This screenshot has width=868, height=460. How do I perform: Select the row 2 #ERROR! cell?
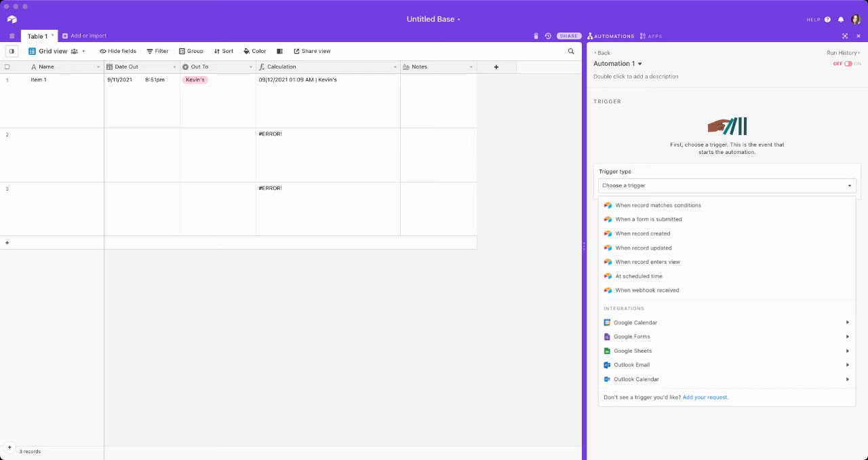328,155
